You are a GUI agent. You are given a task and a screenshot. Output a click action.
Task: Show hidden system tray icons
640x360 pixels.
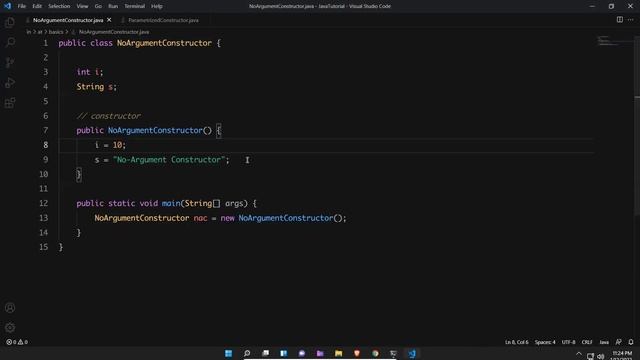click(579, 354)
